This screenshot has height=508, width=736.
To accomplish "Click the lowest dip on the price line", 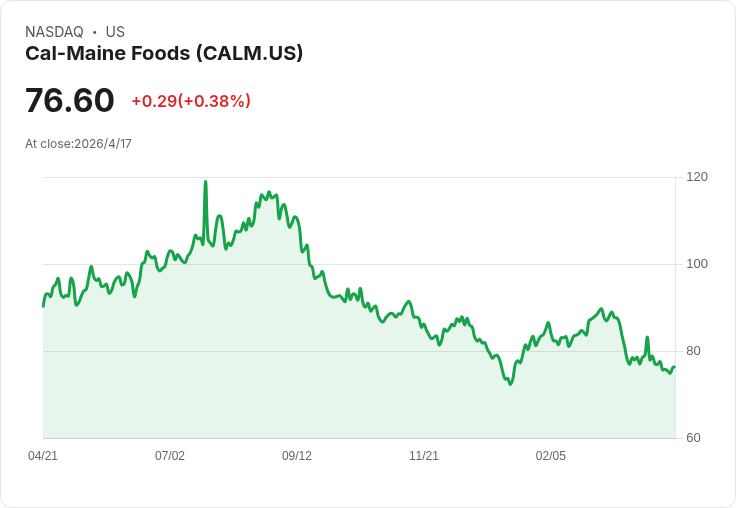I will click(x=510, y=384).
